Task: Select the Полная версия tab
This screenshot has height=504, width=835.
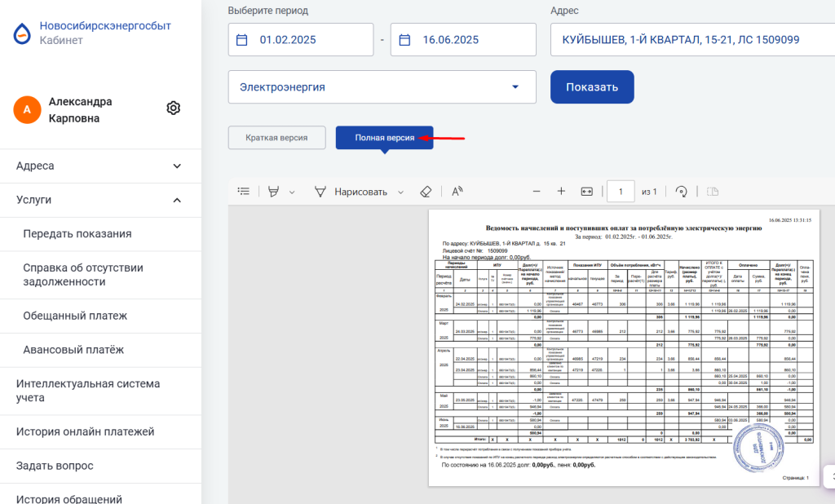Action: 384,138
